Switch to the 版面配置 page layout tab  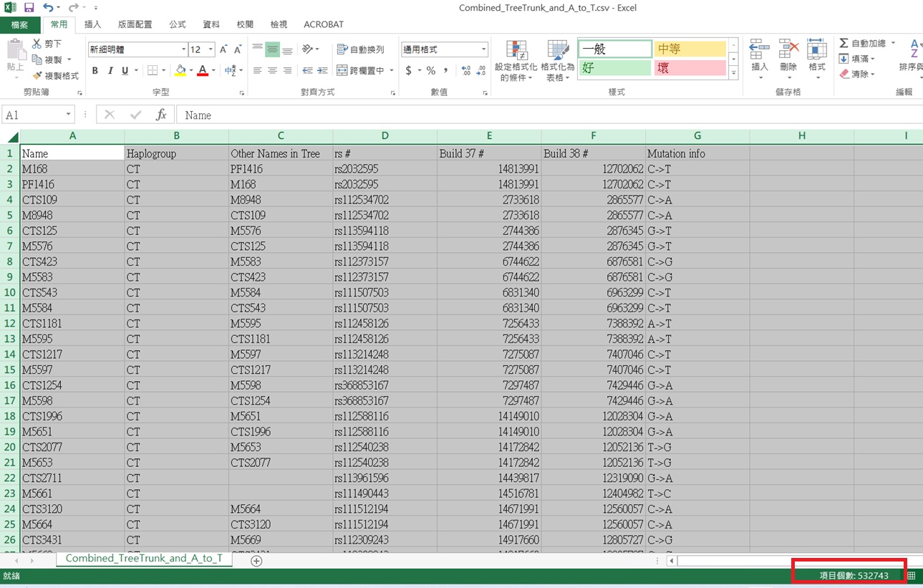point(135,24)
